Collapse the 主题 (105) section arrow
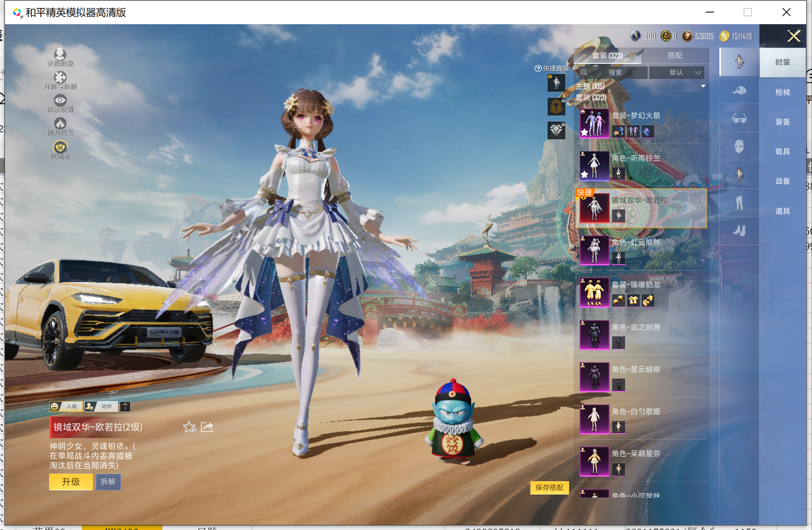Viewport: 812px width, 530px height. [x=703, y=86]
